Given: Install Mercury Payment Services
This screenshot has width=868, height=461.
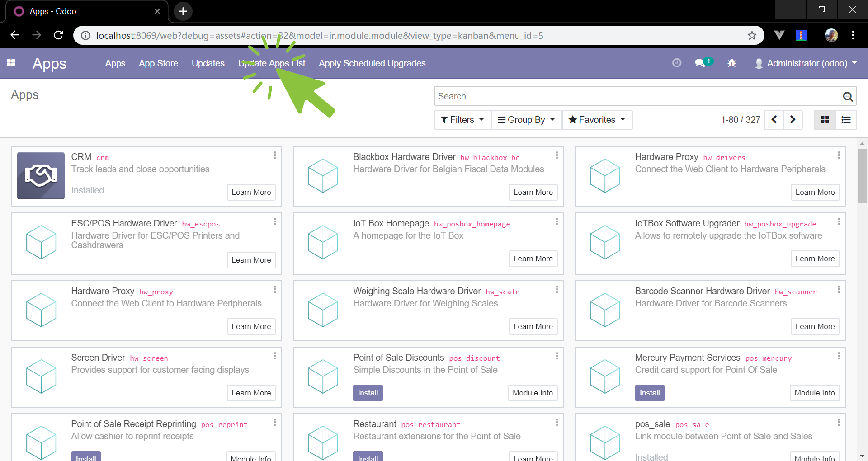Looking at the screenshot, I should click(x=650, y=393).
